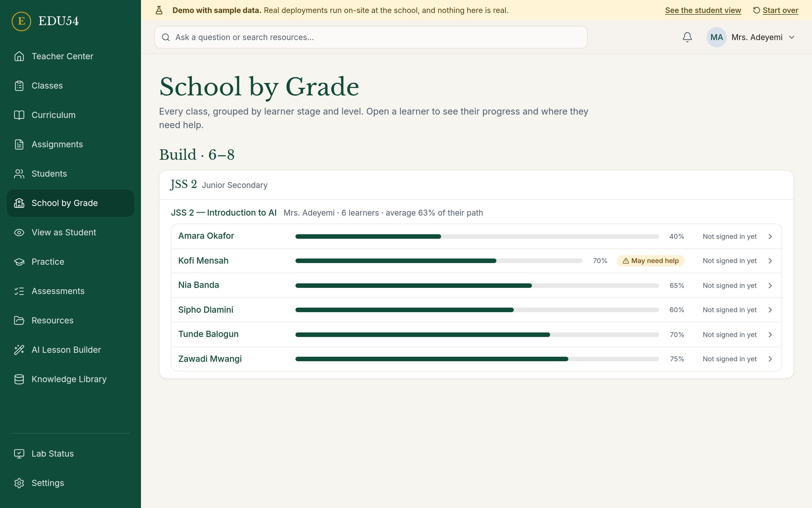Click the warning icon in May need help badge

pos(626,261)
